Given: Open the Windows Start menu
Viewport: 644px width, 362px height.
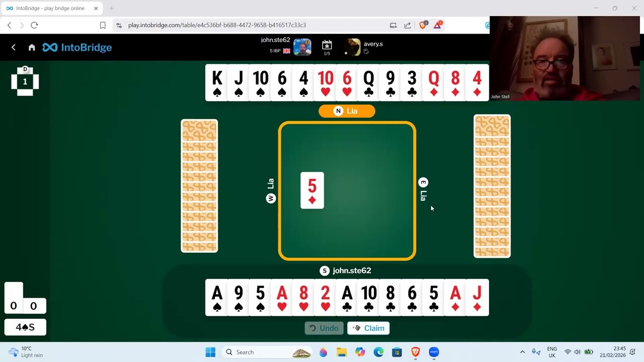Looking at the screenshot, I should [x=210, y=352].
